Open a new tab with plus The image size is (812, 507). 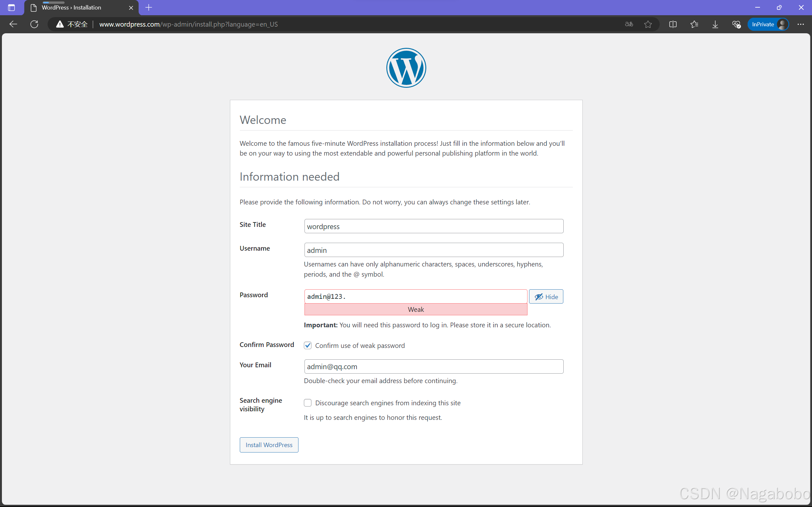click(x=149, y=7)
